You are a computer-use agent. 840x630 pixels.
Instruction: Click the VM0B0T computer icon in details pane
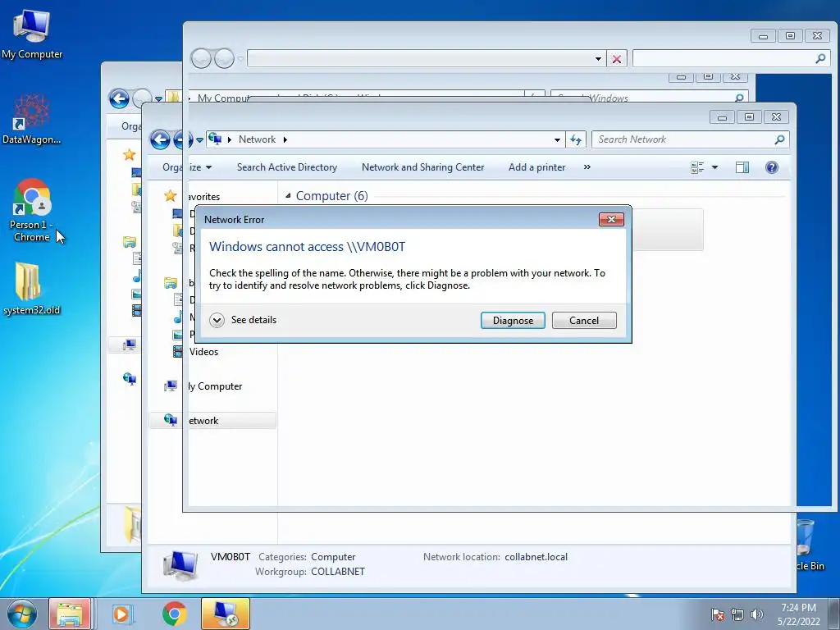(x=181, y=564)
